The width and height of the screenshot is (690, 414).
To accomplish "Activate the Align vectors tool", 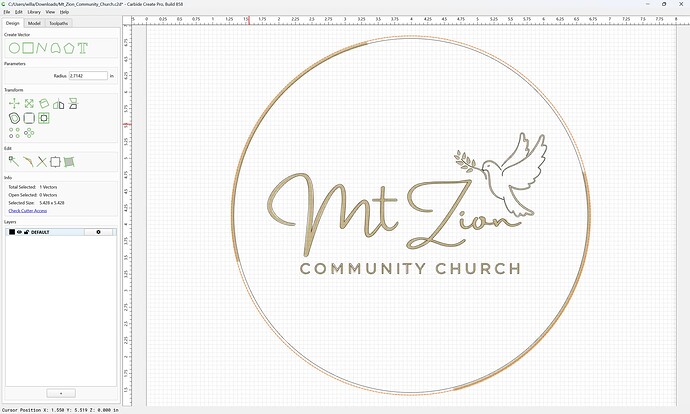I will (73, 104).
